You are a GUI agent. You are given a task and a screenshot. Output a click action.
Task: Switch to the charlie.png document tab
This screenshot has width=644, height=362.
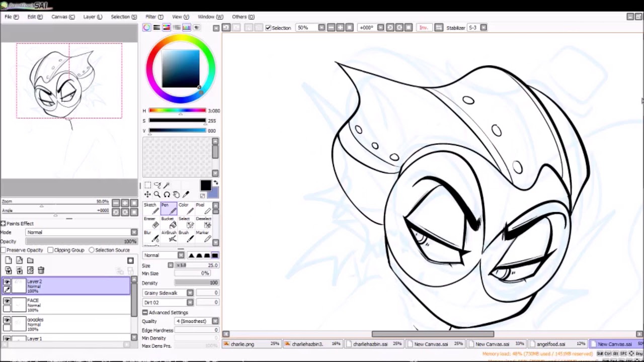tap(251, 344)
